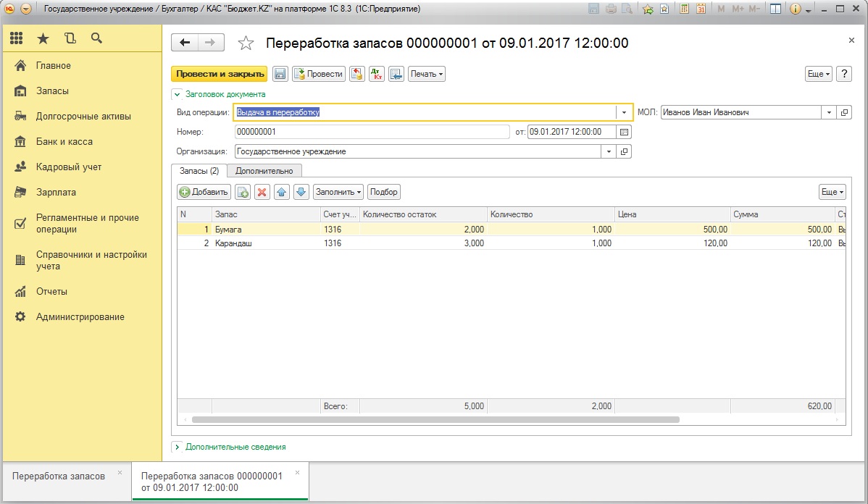Select the Карандаш row in the table
The image size is (868, 504).
click(511, 243)
